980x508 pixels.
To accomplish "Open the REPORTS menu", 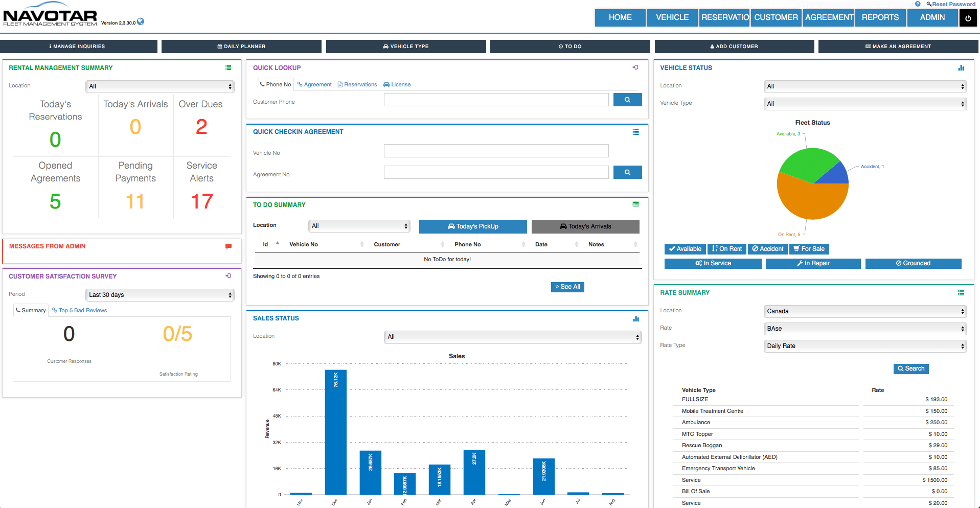I will pyautogui.click(x=880, y=17).
